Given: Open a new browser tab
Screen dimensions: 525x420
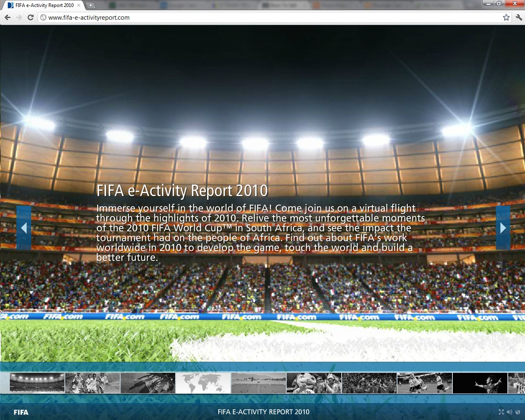Looking at the screenshot, I should 91,5.
